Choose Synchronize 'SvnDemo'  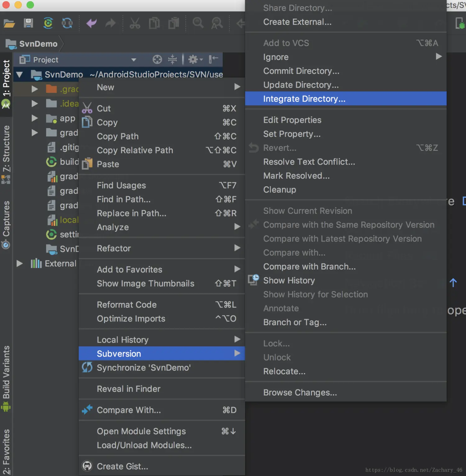pos(162,368)
